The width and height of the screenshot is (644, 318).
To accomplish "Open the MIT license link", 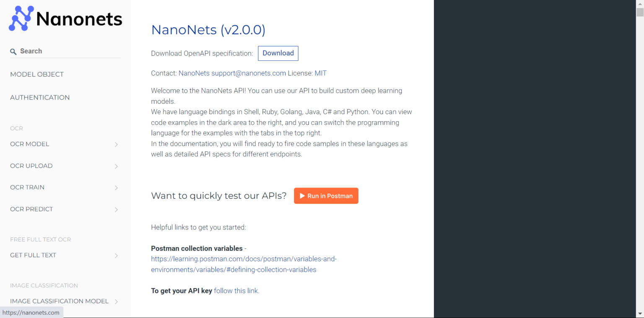I will (x=320, y=73).
